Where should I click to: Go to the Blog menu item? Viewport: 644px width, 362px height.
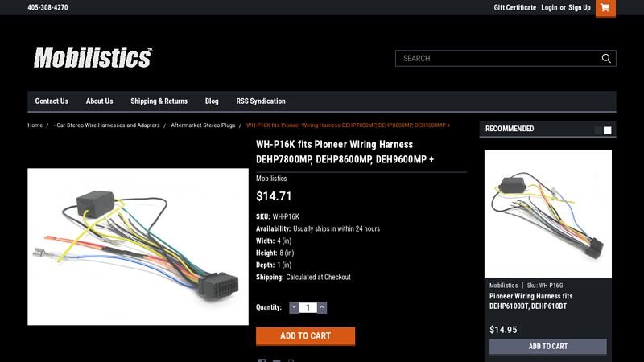pos(212,101)
